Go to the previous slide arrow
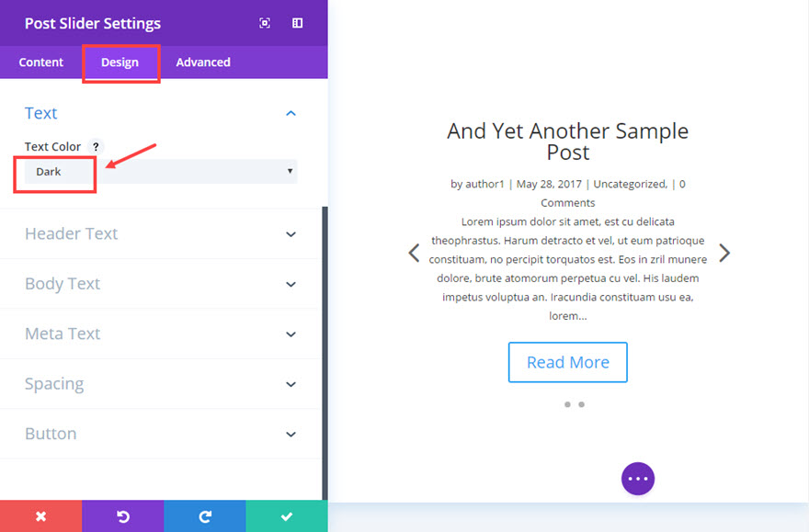809x532 pixels. coord(414,253)
